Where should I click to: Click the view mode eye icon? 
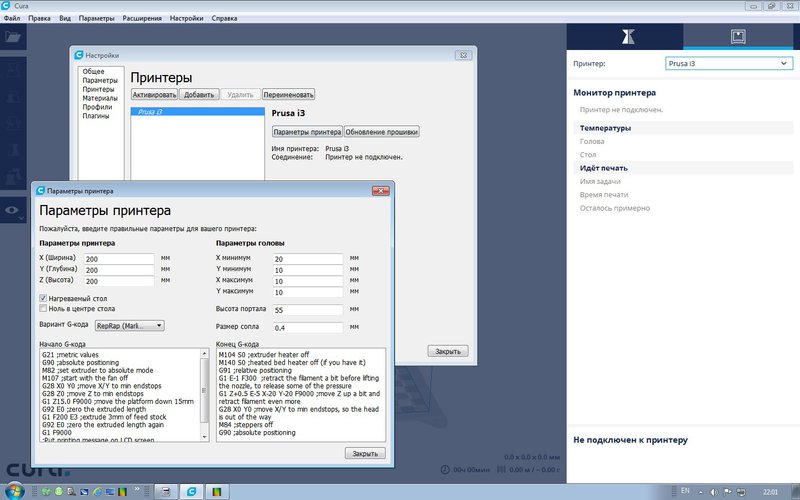[x=12, y=210]
